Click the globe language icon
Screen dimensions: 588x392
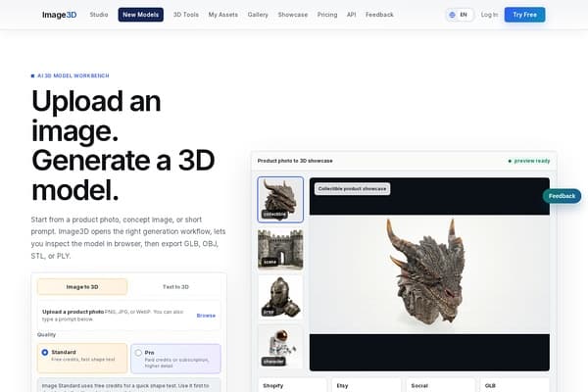coord(452,15)
